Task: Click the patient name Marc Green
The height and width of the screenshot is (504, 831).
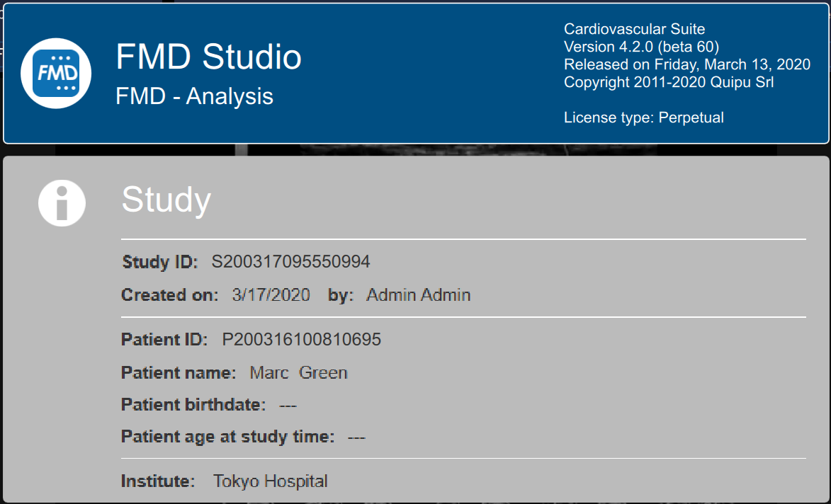Action: (x=298, y=372)
